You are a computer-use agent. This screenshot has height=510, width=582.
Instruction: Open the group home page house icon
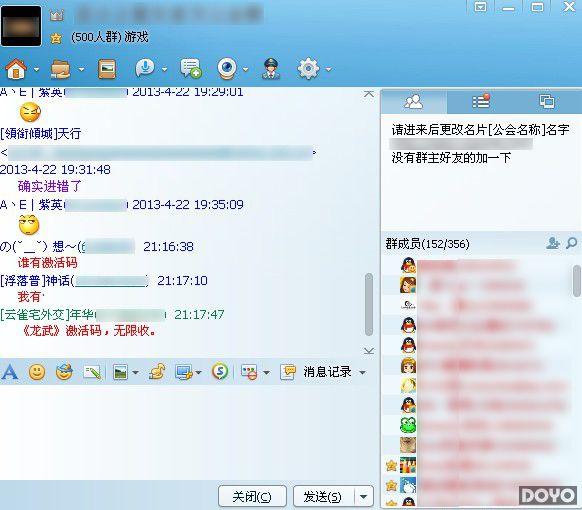tap(16, 69)
